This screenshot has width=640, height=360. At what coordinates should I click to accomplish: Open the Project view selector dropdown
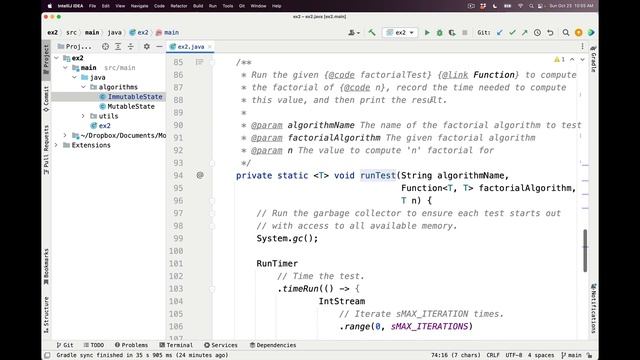(75, 47)
